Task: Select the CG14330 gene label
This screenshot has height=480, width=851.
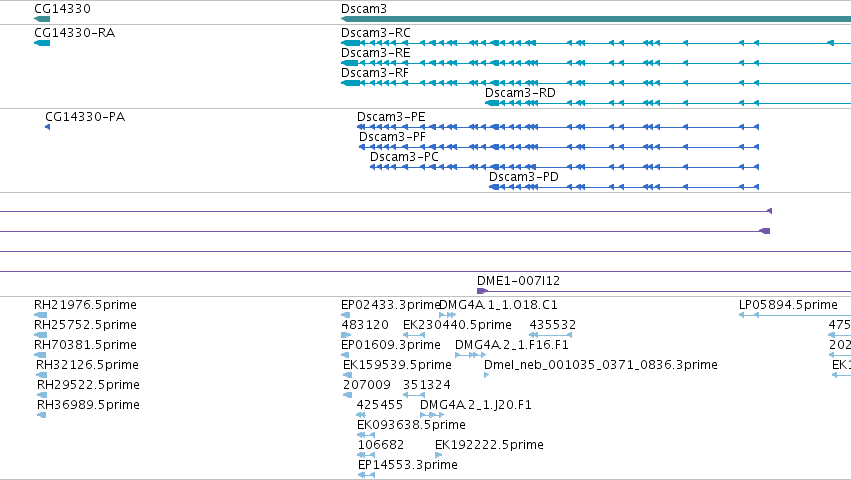Action: 62,9
